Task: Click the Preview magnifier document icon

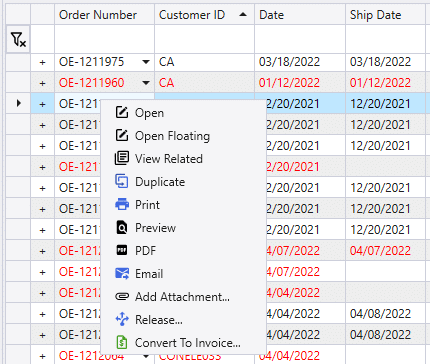Action: pos(122,228)
